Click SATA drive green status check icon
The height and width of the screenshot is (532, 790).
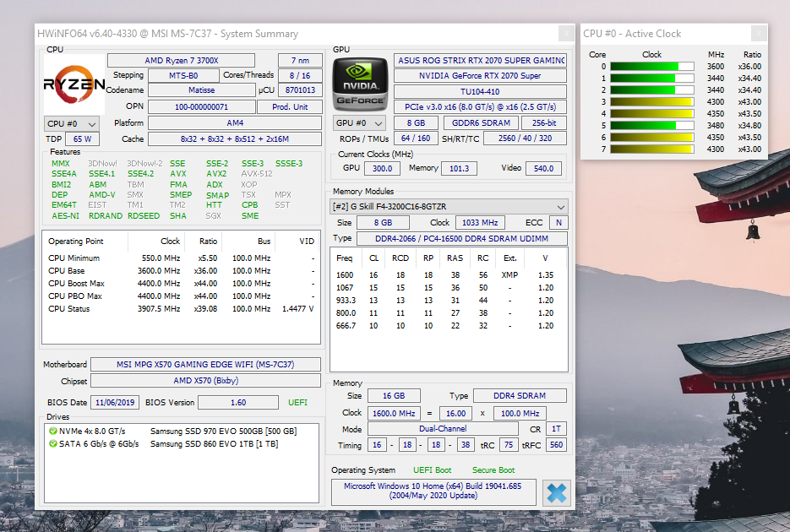pos(53,443)
